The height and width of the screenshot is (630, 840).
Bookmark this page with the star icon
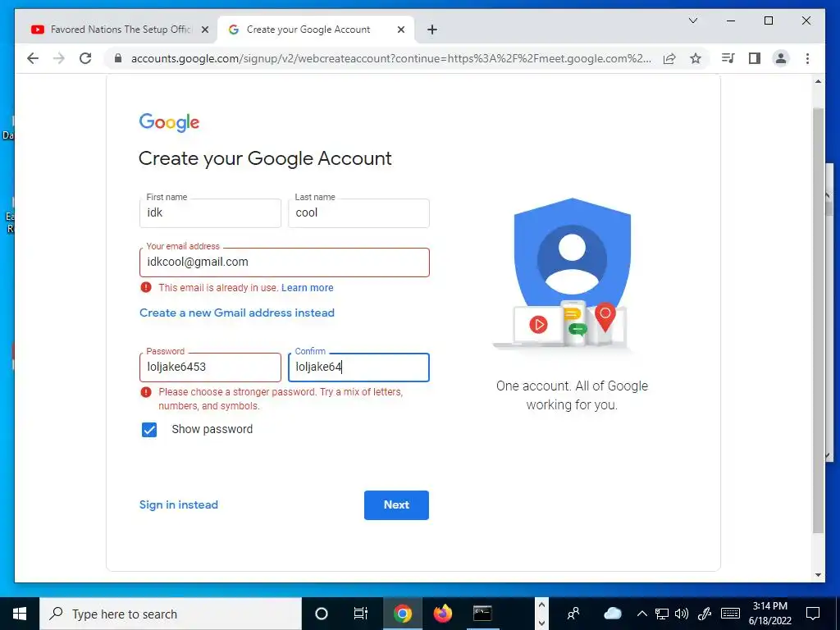[x=696, y=58]
